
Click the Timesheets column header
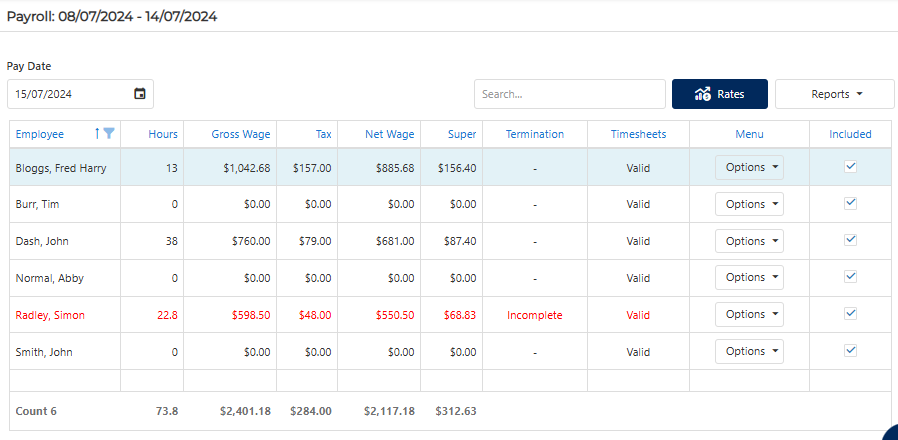tap(638, 134)
